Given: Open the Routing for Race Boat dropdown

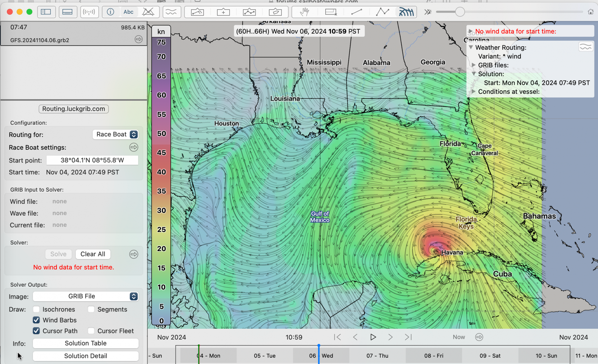Looking at the screenshot, I should point(115,134).
